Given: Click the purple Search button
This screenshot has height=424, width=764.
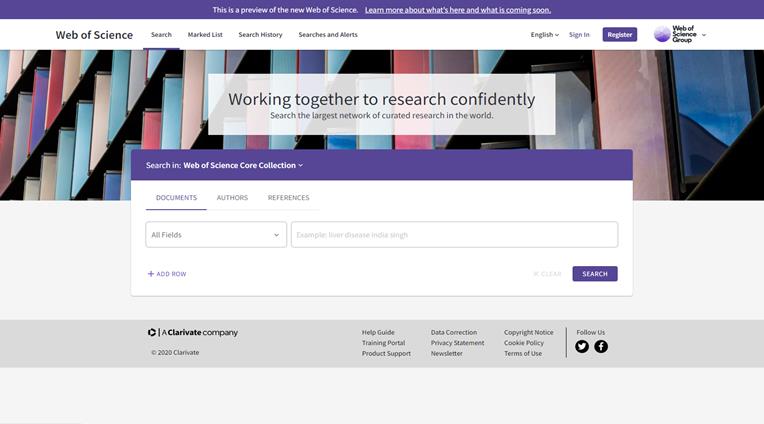Looking at the screenshot, I should pyautogui.click(x=595, y=274).
